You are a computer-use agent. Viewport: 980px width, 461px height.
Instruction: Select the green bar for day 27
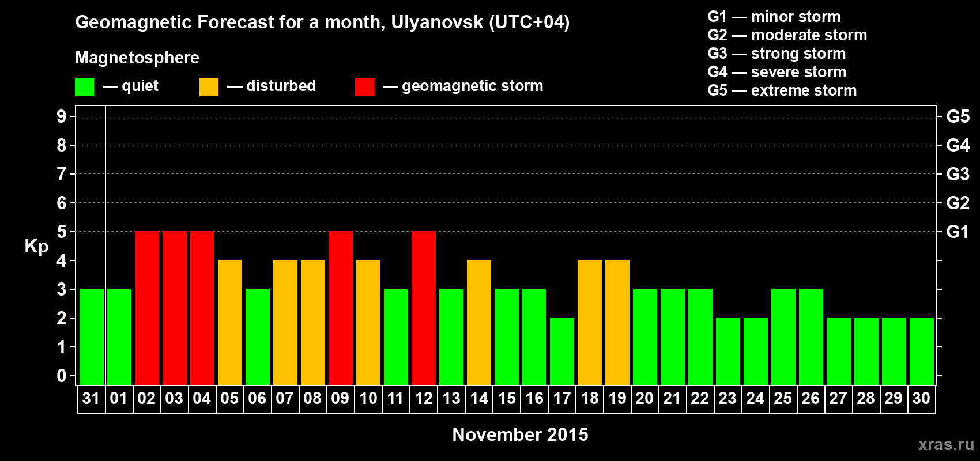[x=839, y=351]
